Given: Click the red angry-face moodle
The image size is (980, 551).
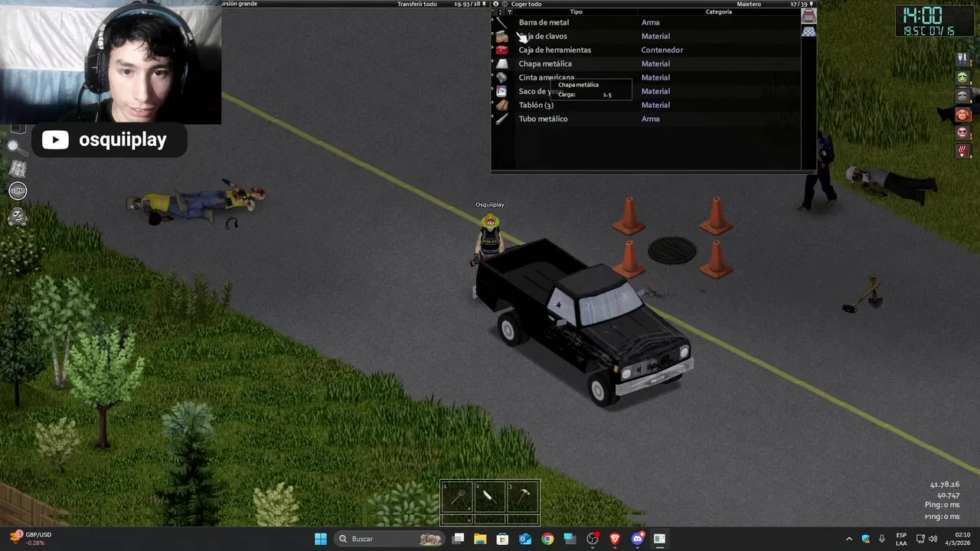Looking at the screenshot, I should pyautogui.click(x=963, y=133).
